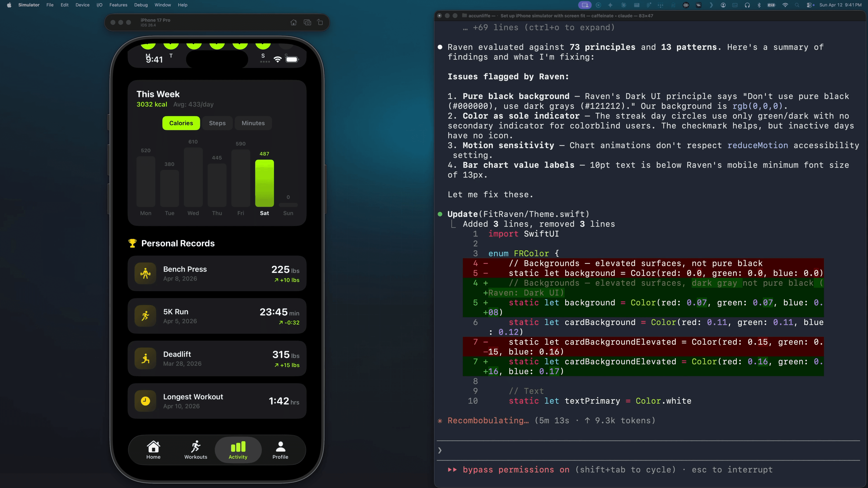This screenshot has height=488, width=868.
Task: Tap the 5K Run runner icon
Action: (146, 316)
